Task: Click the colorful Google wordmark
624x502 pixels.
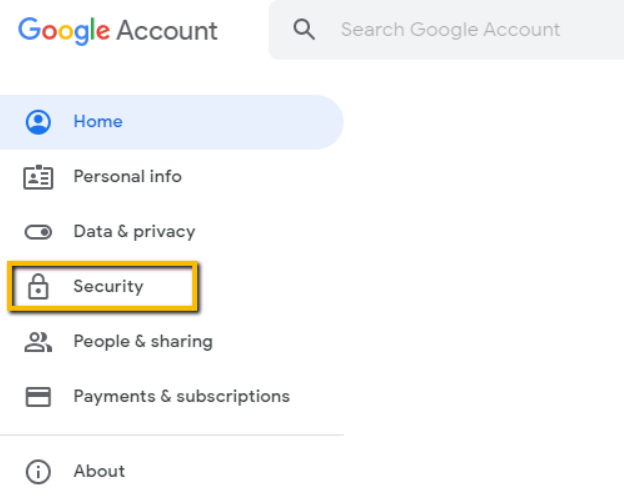Action: pos(64,30)
